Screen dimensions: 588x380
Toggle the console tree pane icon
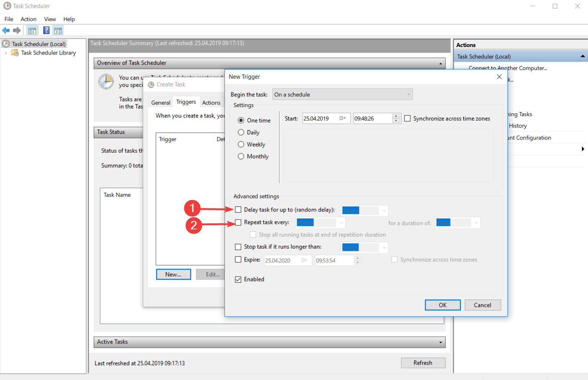click(32, 30)
